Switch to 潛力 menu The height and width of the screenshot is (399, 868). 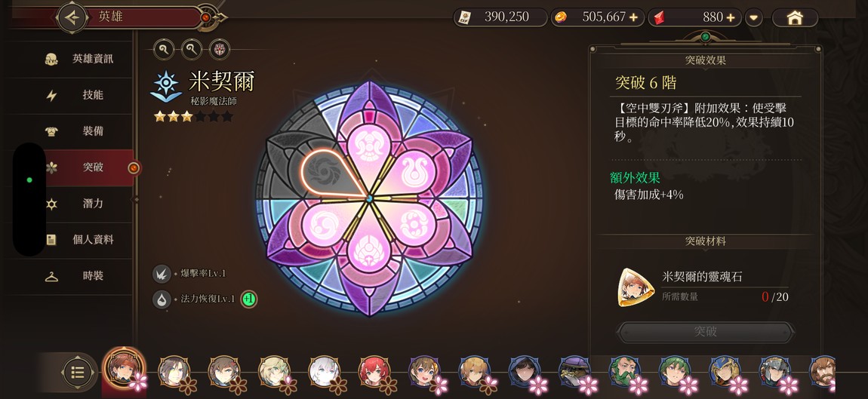coord(88,204)
